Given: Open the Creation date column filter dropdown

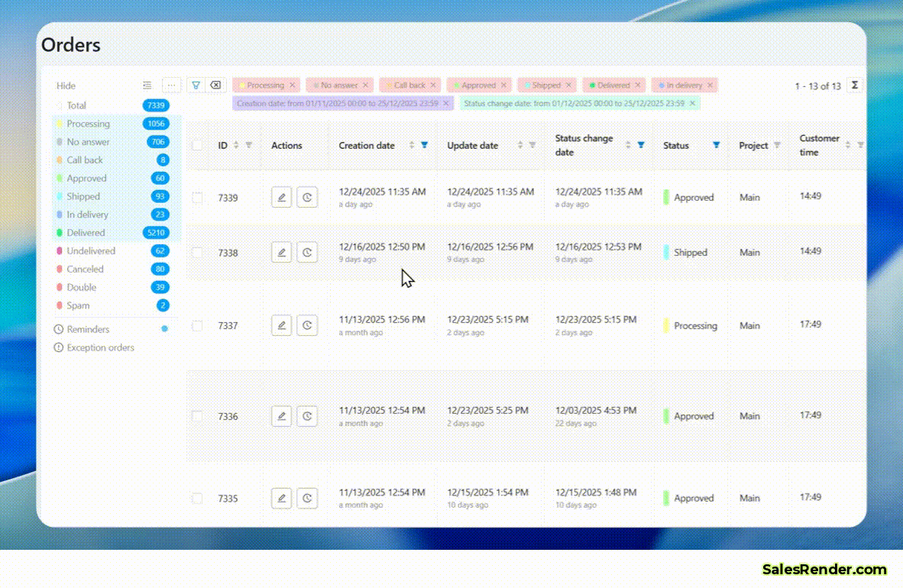Looking at the screenshot, I should (x=424, y=144).
